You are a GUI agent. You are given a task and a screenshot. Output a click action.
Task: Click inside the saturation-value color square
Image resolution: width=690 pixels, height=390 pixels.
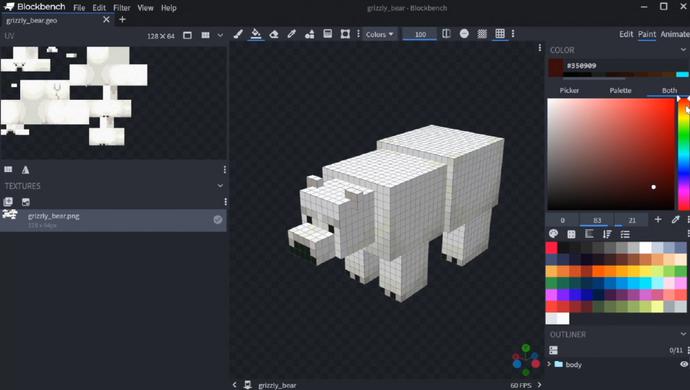coord(611,154)
